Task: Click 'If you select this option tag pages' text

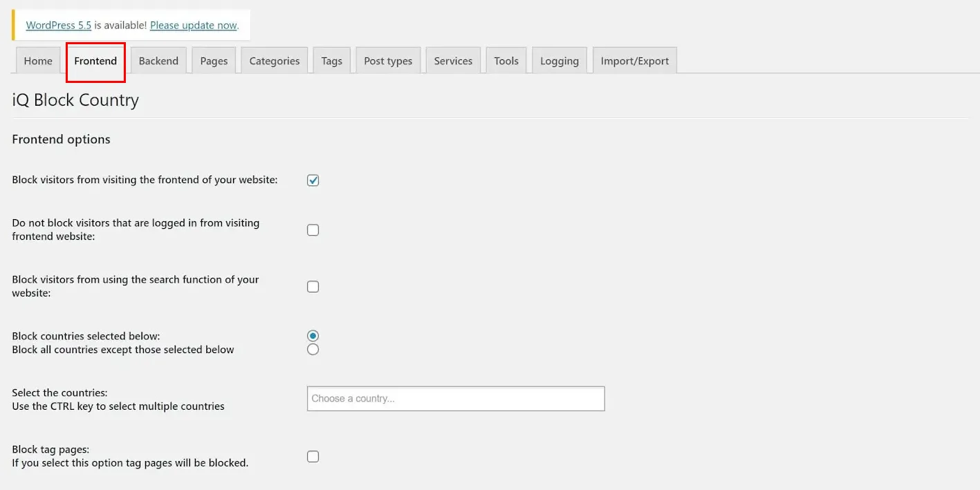Action: [130, 463]
